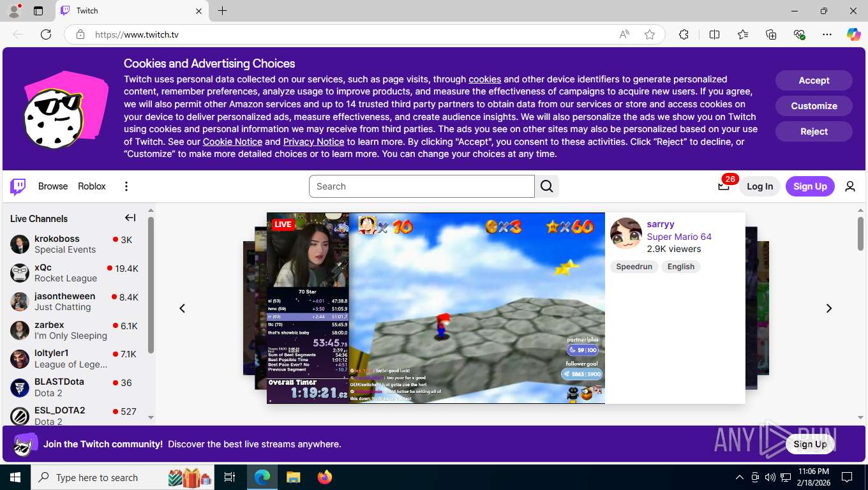Open ESL_DOTA2 channel avatar
Screen dimensions: 868x490
[x=20, y=416]
